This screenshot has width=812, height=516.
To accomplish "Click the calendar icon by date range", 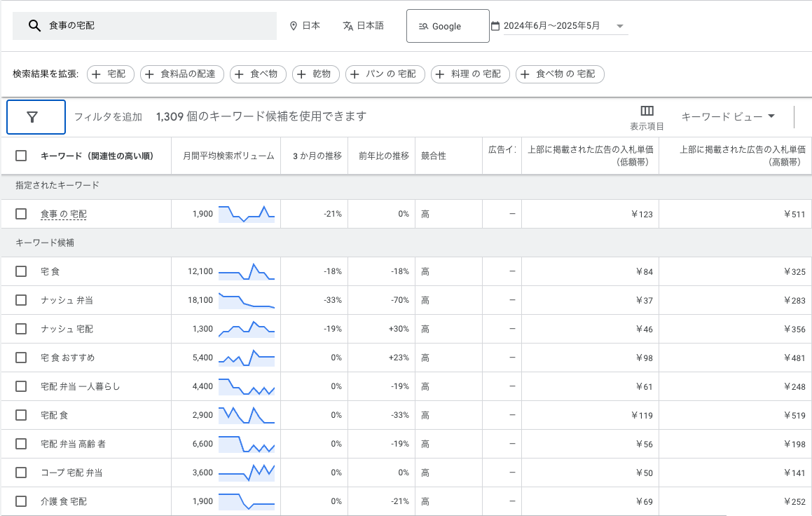I will [495, 26].
